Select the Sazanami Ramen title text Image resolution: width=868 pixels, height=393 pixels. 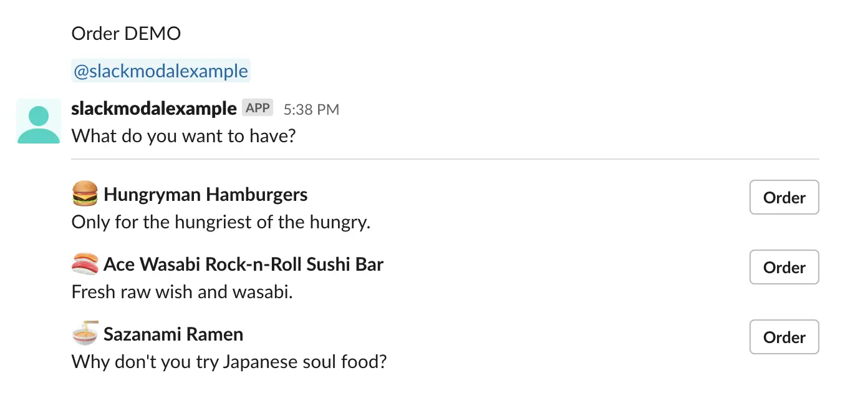pos(173,334)
